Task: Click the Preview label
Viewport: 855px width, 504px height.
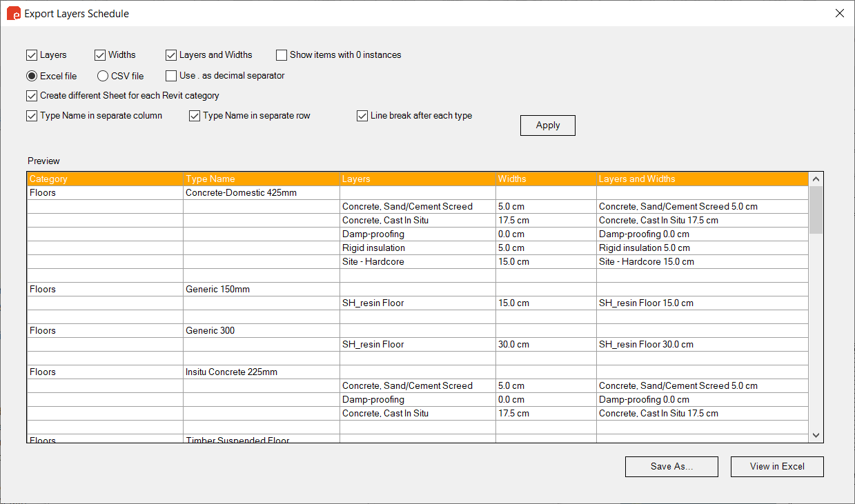Action: [x=43, y=161]
